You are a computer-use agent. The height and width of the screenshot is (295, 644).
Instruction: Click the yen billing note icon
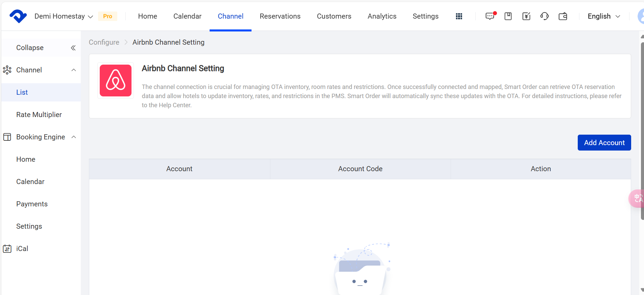[526, 16]
